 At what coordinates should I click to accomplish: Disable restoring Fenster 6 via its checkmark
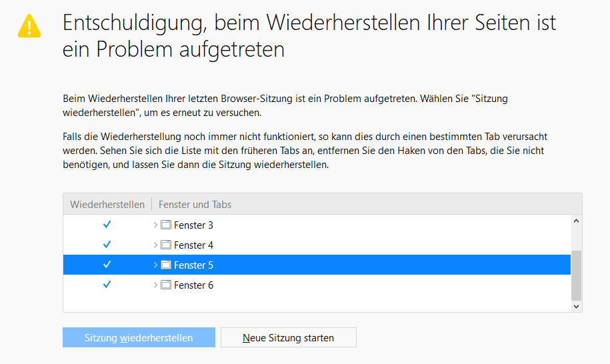coord(107,285)
